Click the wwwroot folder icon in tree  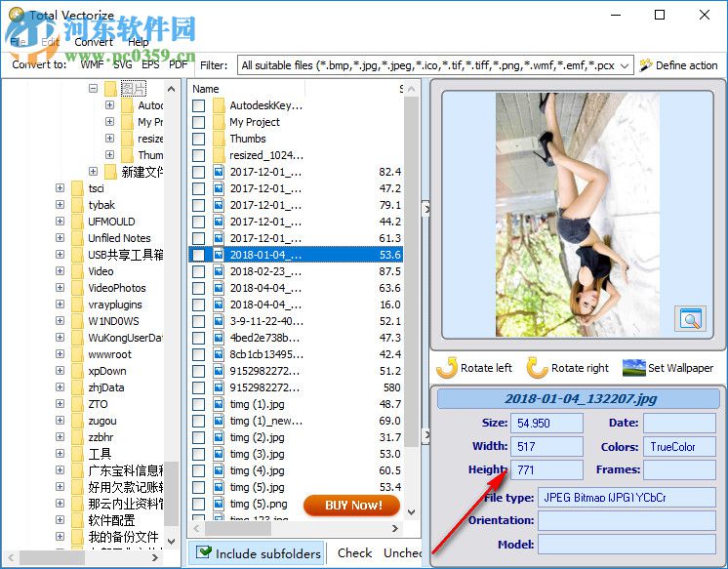pos(77,354)
